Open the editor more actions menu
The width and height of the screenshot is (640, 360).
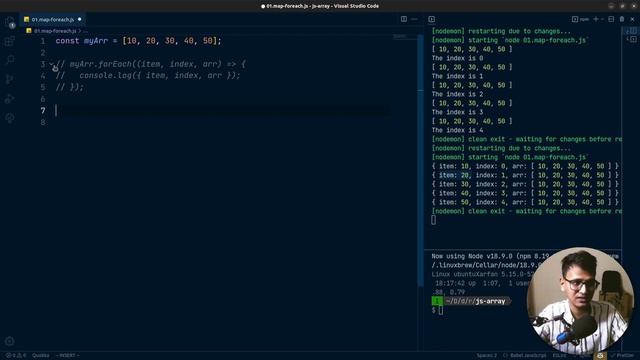coord(414,19)
